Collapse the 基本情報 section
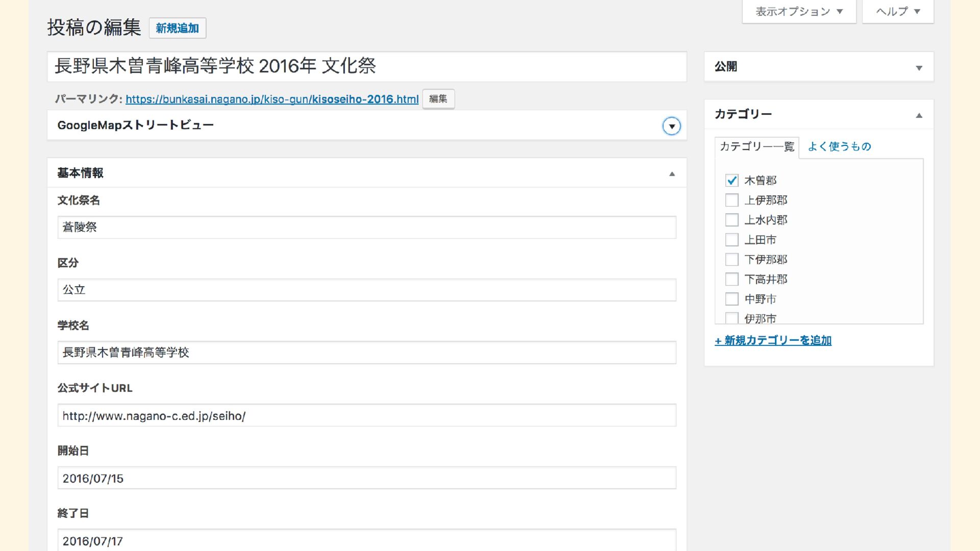This screenshot has width=980, height=551. click(672, 174)
